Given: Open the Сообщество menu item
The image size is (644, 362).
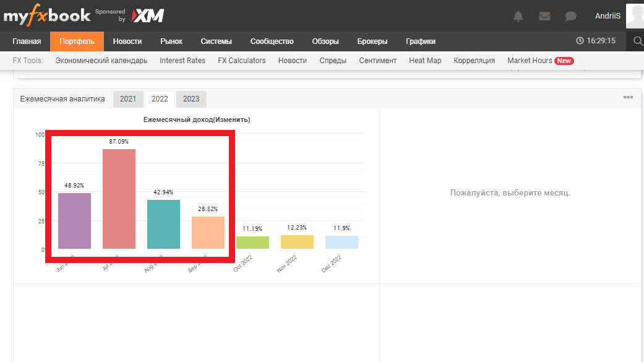Looking at the screenshot, I should coord(272,41).
